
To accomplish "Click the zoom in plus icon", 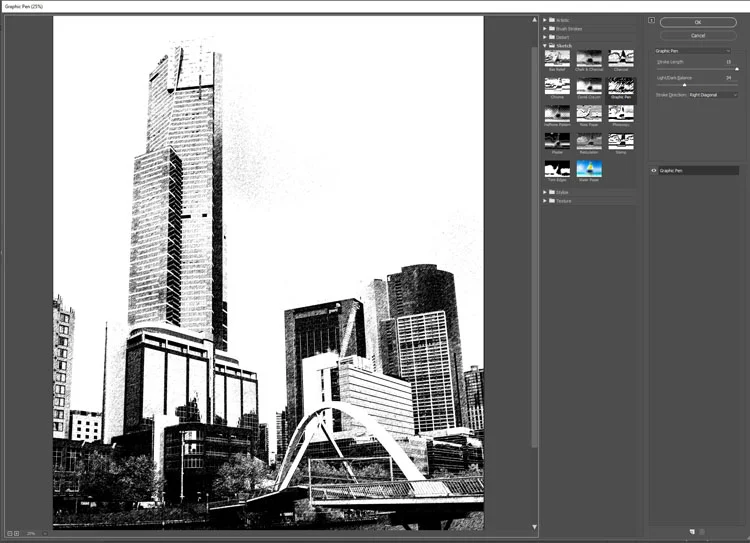I will tap(16, 533).
